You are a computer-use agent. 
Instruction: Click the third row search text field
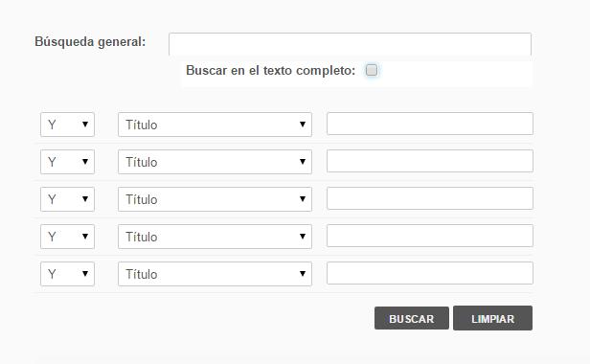[x=430, y=198]
